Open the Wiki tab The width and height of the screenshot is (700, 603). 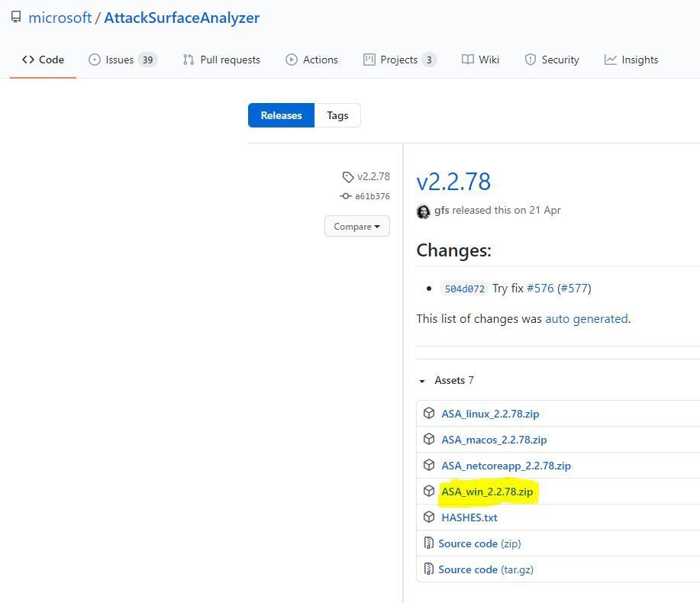[x=480, y=60]
